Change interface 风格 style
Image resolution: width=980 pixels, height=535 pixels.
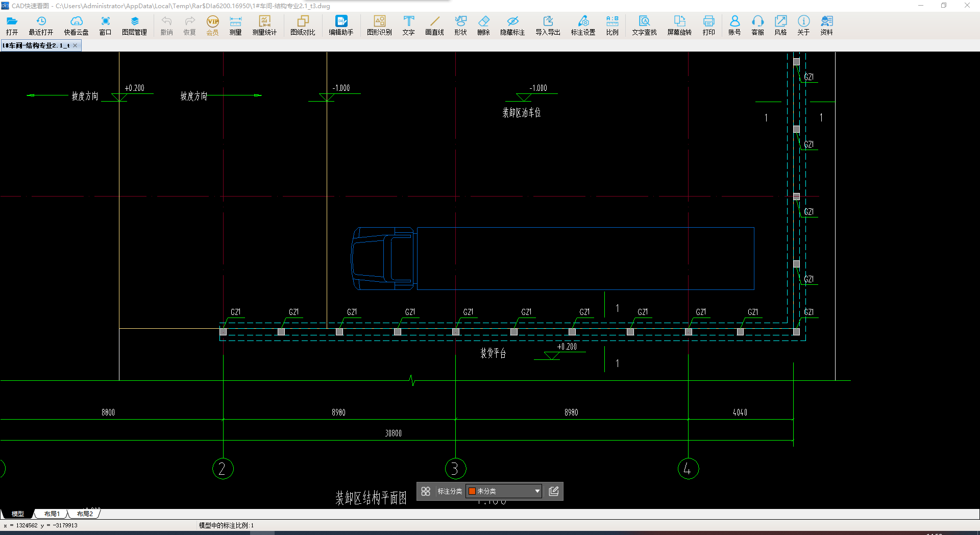[x=780, y=26]
